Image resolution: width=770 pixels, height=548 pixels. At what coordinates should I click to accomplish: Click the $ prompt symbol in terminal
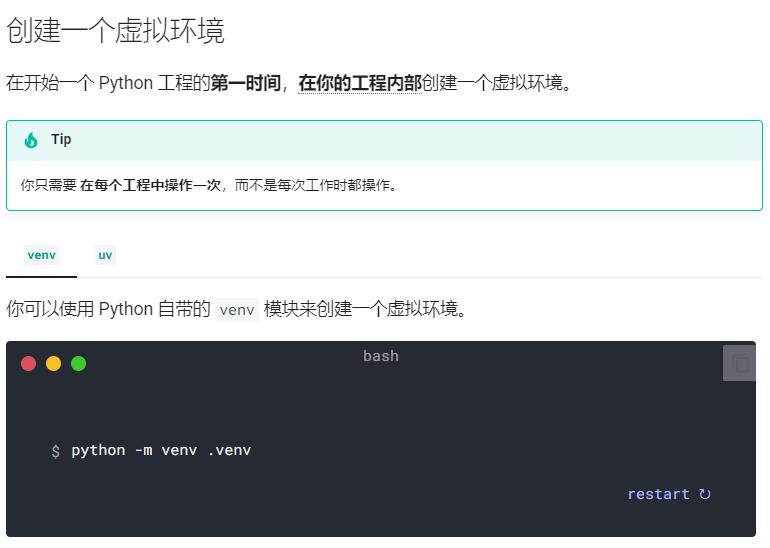click(x=55, y=451)
